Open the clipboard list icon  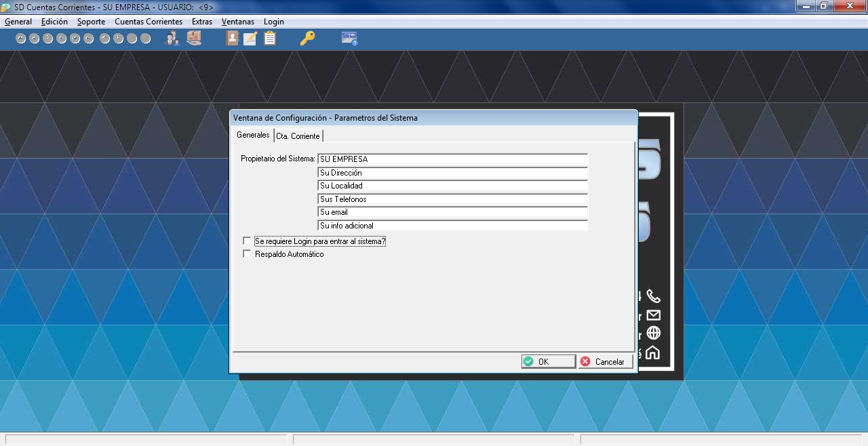coord(270,39)
